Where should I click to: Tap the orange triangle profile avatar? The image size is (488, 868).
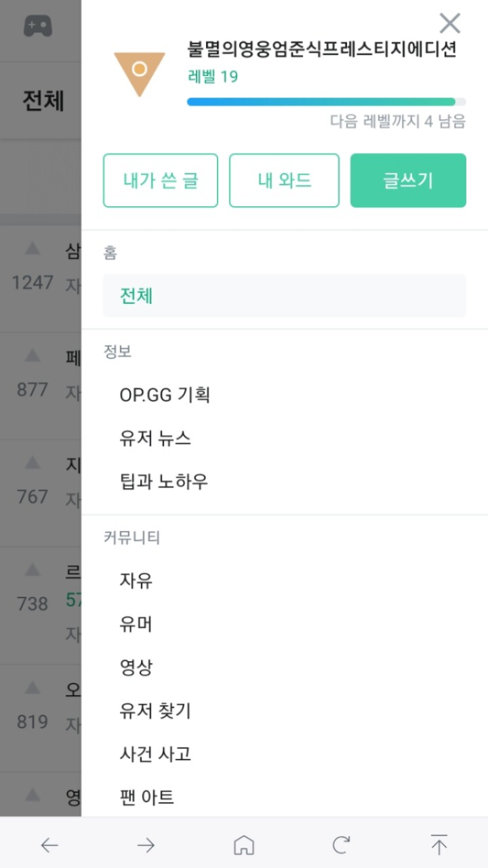[x=139, y=73]
